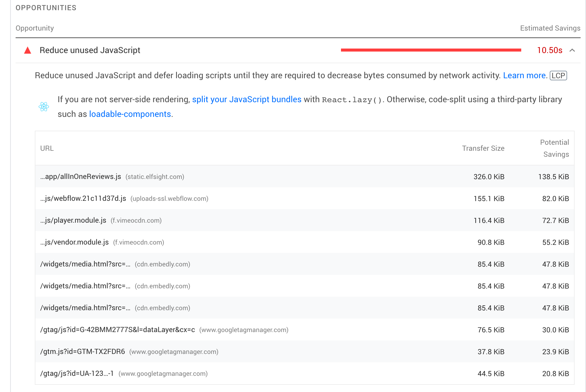The width and height of the screenshot is (586, 392).
Task: Open the Learn more link
Action: pos(524,76)
